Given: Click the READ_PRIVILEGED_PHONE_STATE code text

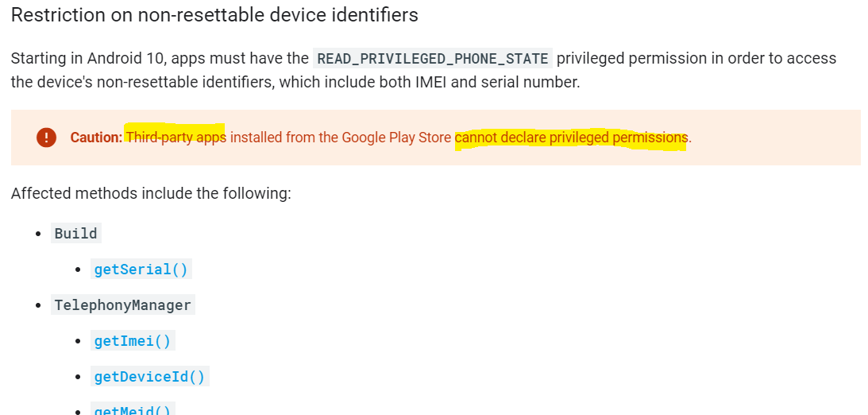Looking at the screenshot, I should click(433, 58).
